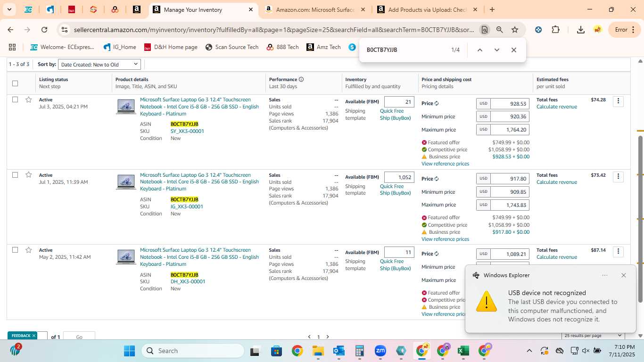Jump to next find-in-page match

click(497, 50)
